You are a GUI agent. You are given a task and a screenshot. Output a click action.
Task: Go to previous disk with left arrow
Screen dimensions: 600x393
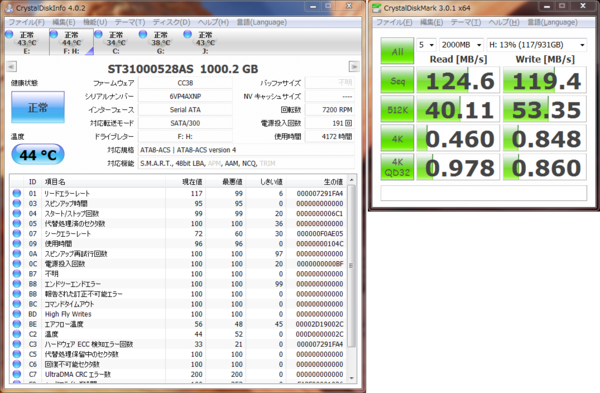pyautogui.click(x=11, y=67)
